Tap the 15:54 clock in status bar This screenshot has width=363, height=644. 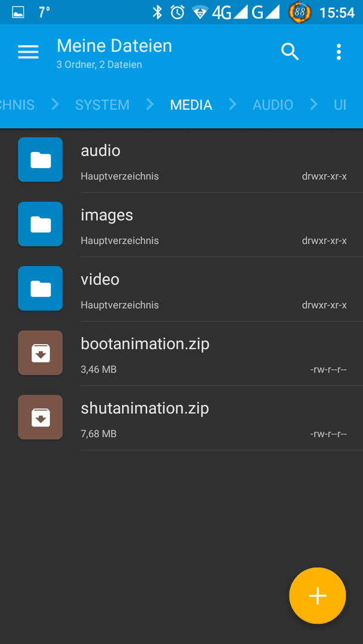[337, 13]
